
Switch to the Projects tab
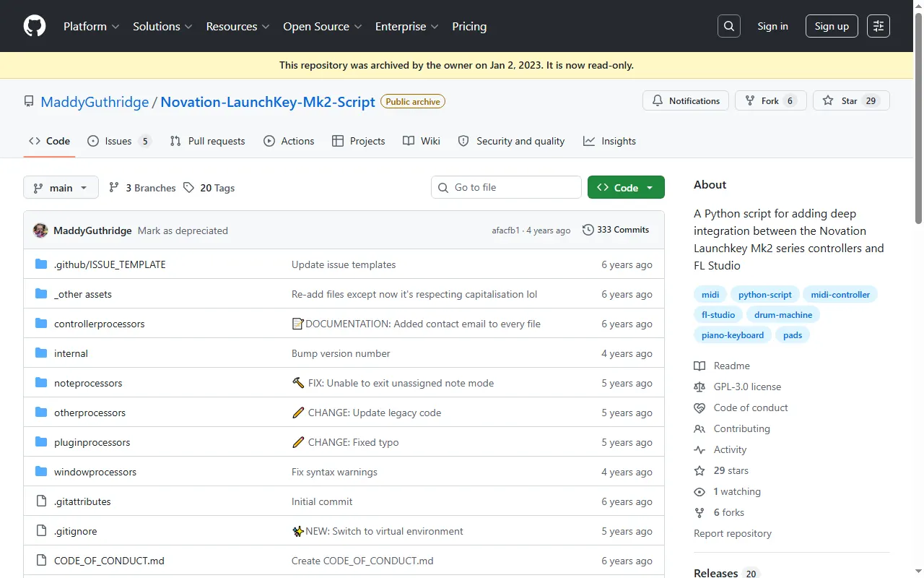pos(359,141)
